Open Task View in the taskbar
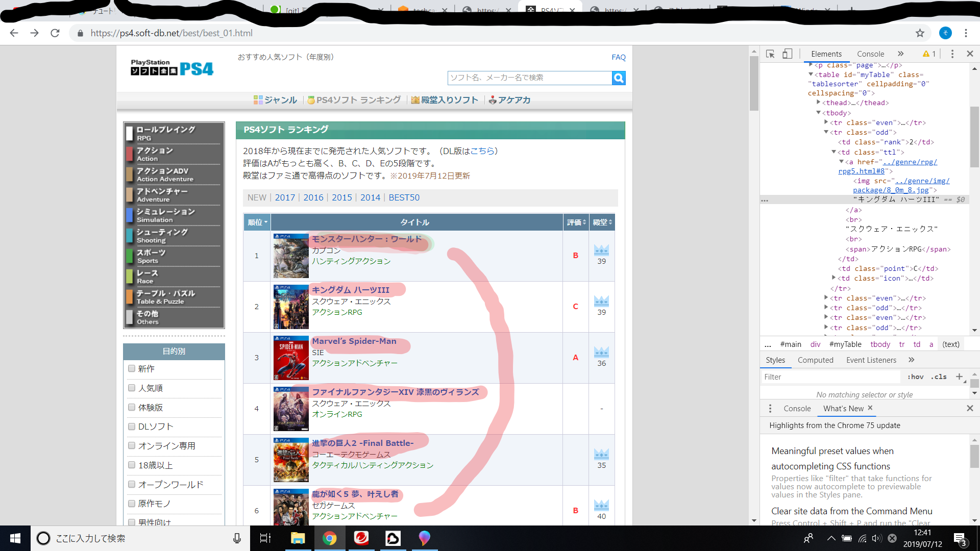980x551 pixels. (265, 538)
